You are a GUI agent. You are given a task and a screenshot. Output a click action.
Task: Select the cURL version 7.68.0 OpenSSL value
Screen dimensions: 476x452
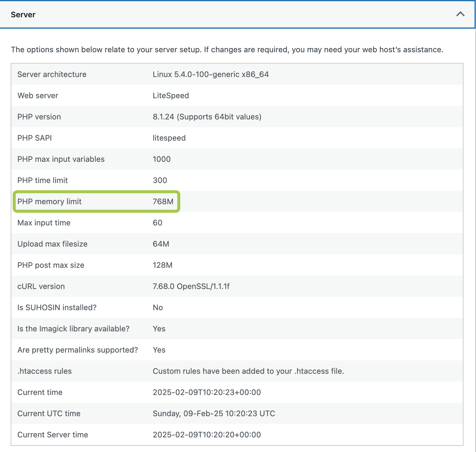[191, 286]
